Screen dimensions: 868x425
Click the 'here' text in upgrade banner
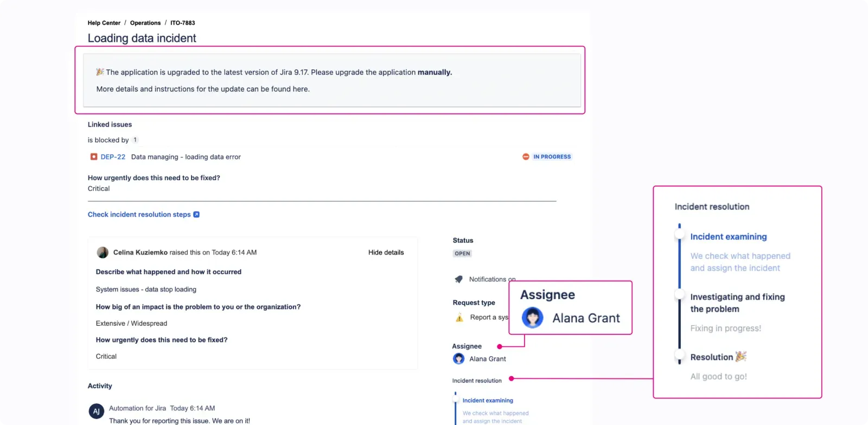pos(300,89)
